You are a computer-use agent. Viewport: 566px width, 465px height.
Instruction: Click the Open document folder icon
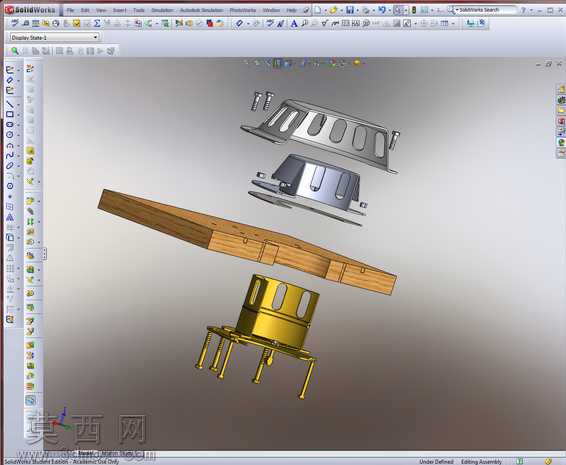pos(333,10)
